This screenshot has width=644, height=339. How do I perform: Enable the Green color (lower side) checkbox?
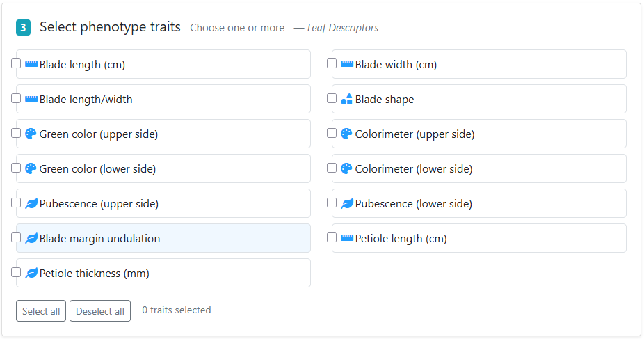click(16, 168)
